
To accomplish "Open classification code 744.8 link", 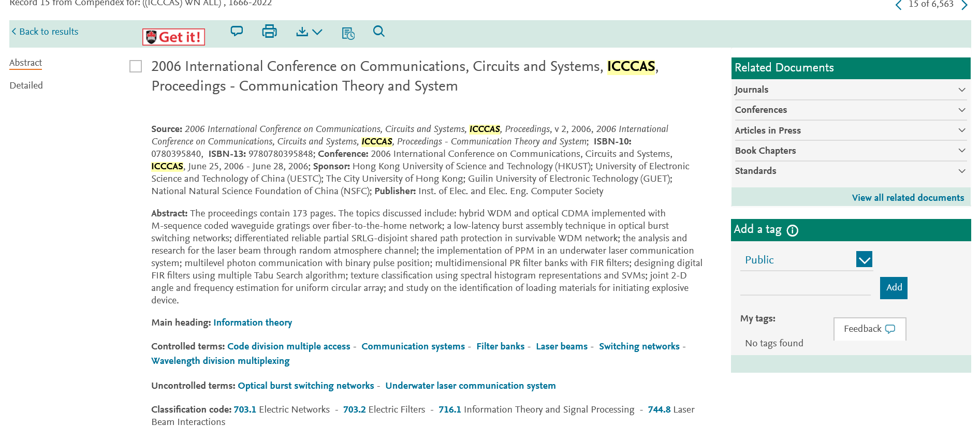I will (x=660, y=409).
